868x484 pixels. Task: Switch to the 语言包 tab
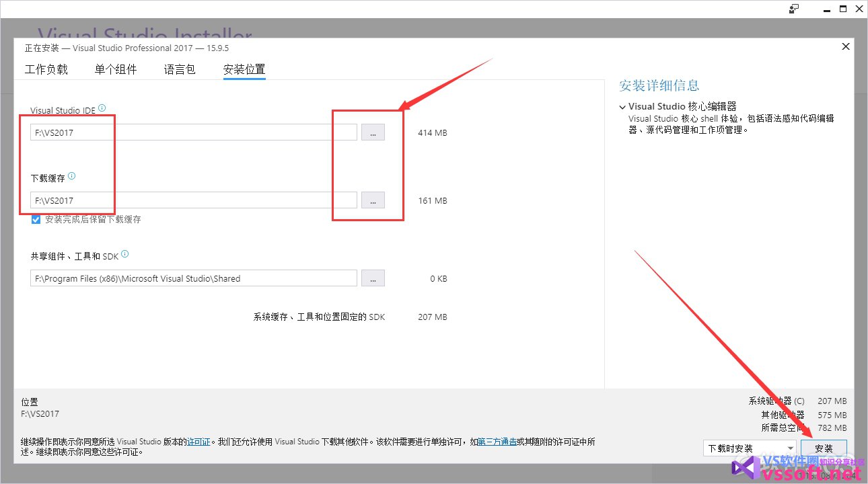coord(180,69)
